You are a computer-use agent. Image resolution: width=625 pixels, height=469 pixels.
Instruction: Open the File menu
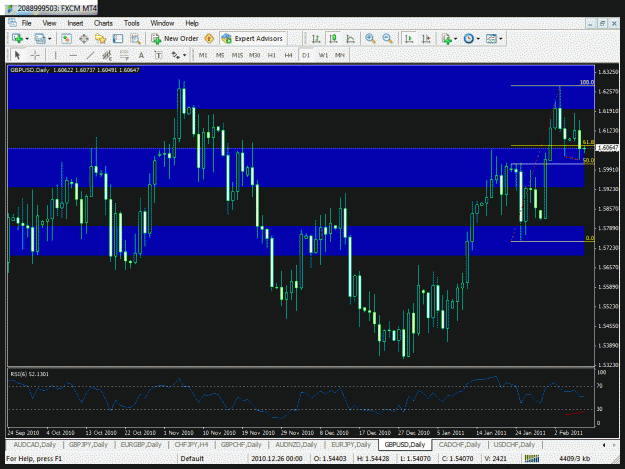coord(26,23)
